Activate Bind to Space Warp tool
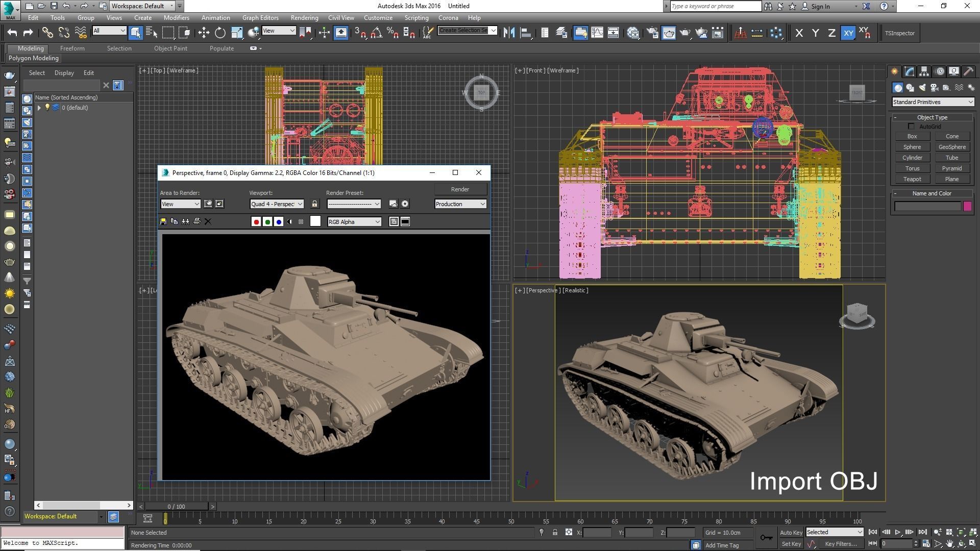Image resolution: width=980 pixels, height=551 pixels. [x=81, y=33]
